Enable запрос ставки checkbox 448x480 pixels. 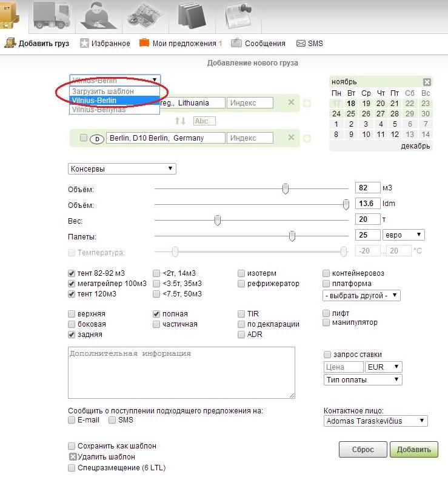327,355
